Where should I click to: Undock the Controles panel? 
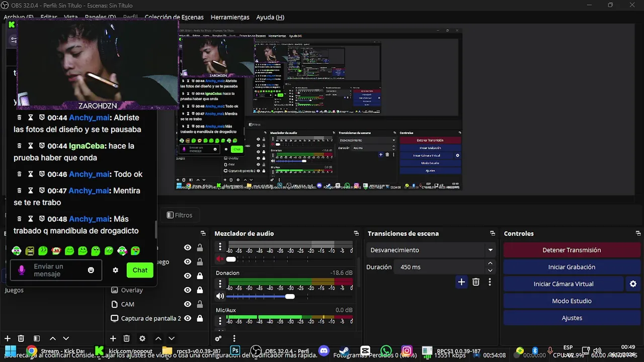(638, 233)
